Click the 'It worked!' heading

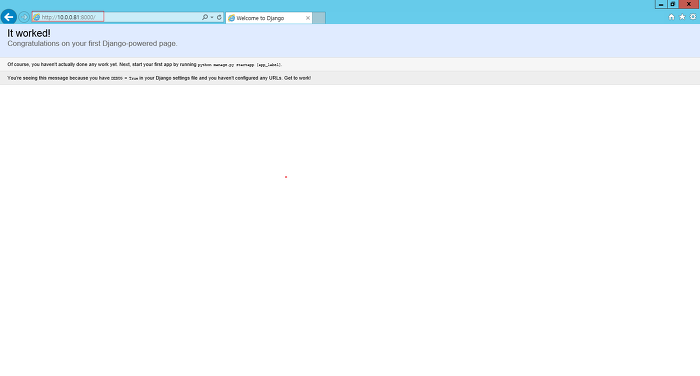(29, 33)
